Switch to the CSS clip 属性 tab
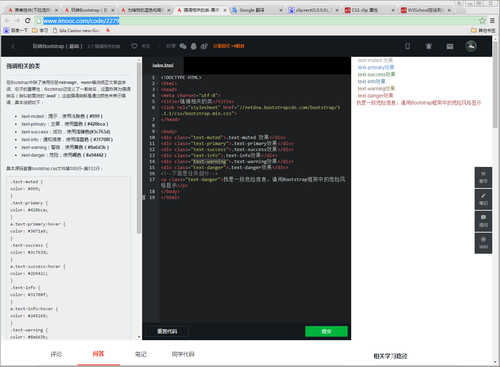Screen dimensions: 500x367 (x=368, y=10)
